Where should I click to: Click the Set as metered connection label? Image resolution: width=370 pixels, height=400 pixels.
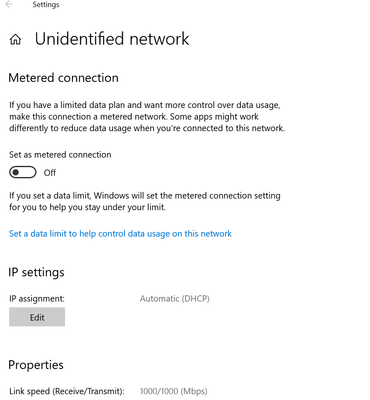click(60, 155)
